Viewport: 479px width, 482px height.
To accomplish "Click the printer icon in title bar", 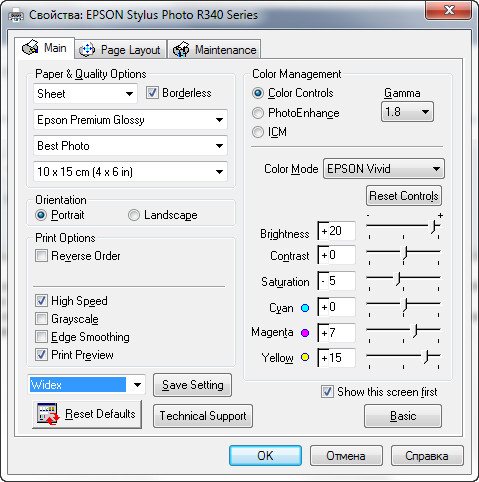I will point(16,15).
